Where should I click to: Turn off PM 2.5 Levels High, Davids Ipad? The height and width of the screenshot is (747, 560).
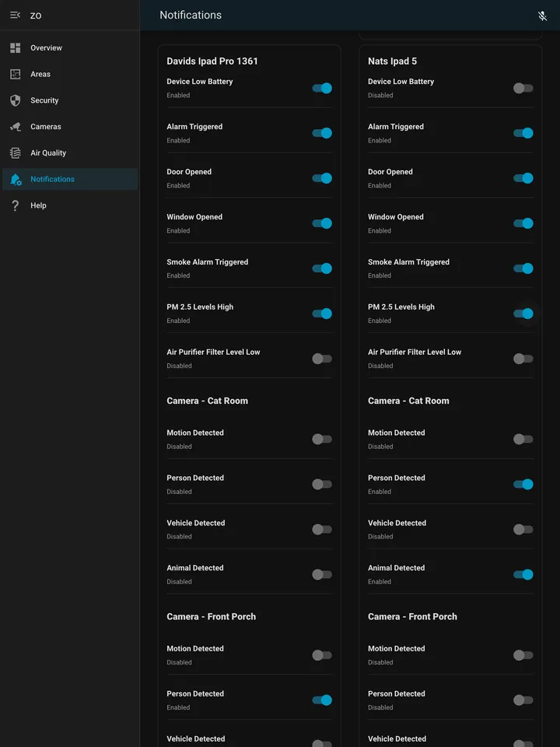[322, 314]
